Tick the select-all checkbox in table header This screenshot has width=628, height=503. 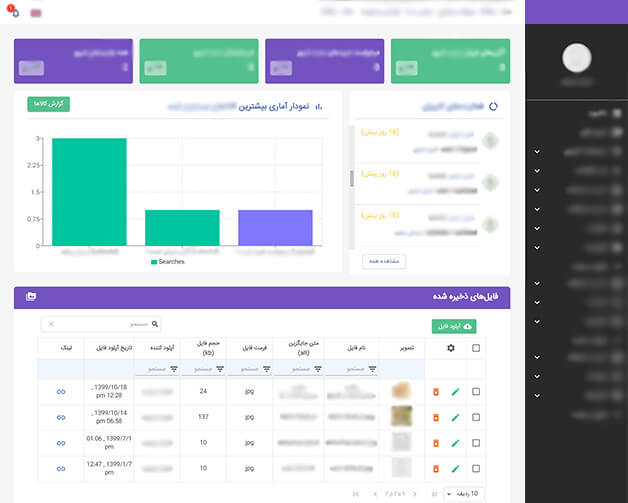tap(476, 348)
